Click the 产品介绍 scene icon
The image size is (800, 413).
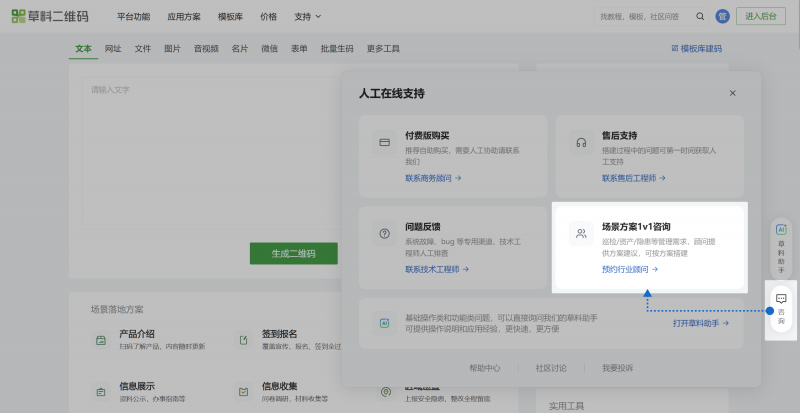coord(101,340)
